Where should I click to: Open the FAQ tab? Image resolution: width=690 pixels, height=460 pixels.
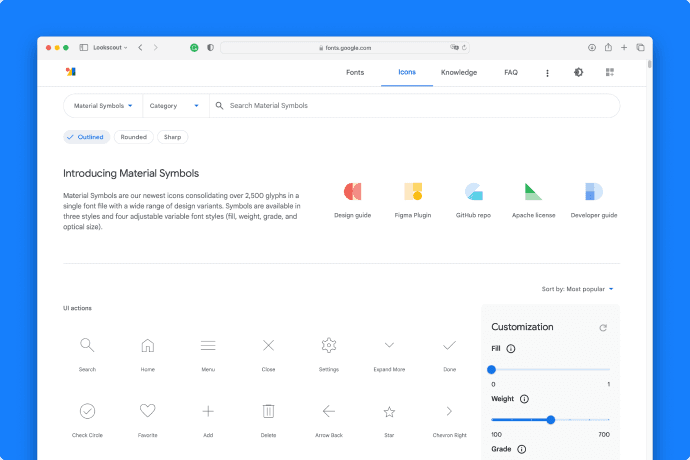[511, 73]
